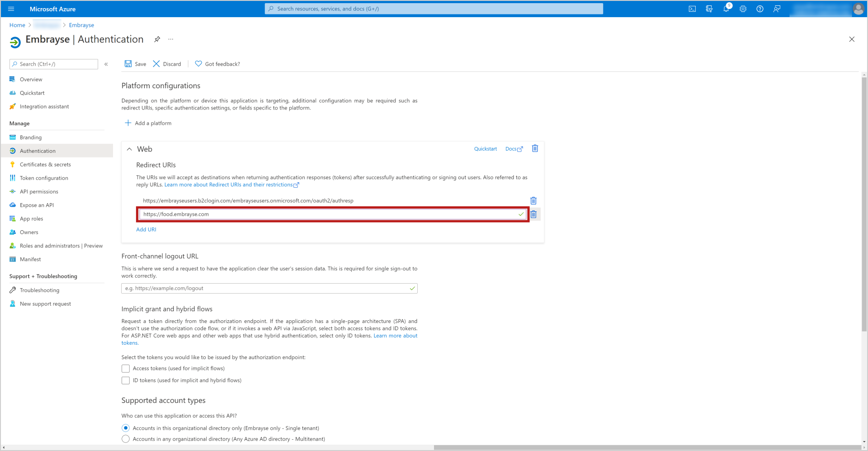Click Microsoft Azure portal title
The image size is (868, 451).
[52, 9]
